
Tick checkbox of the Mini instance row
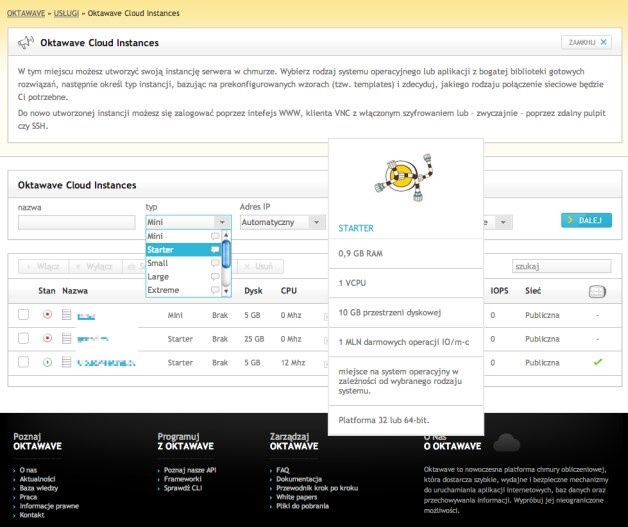[23, 315]
